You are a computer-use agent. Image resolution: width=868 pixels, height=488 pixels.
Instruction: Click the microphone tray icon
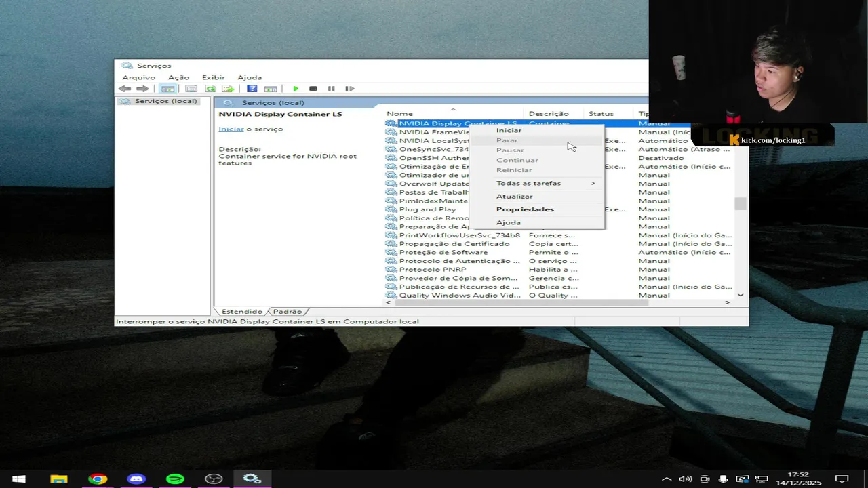click(x=724, y=479)
